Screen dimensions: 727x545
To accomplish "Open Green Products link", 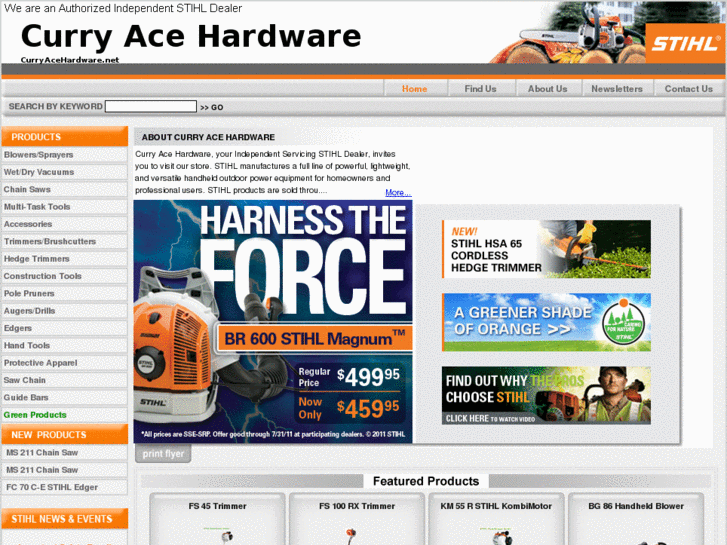I will click(64, 415).
